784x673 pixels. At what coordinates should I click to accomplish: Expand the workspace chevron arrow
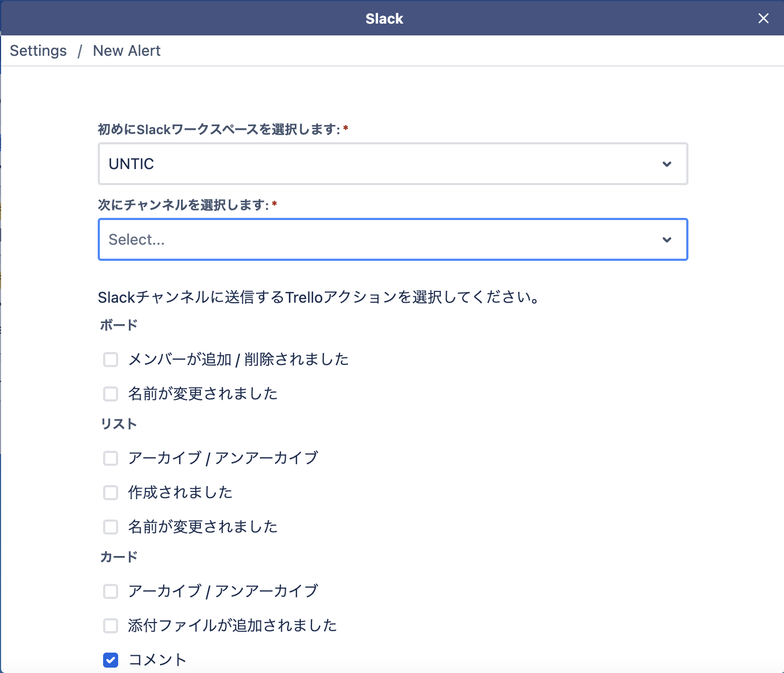tap(667, 164)
